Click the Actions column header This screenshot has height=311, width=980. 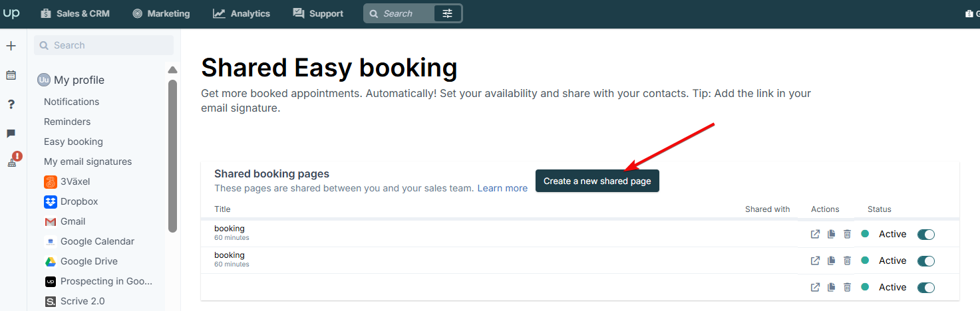tap(825, 209)
